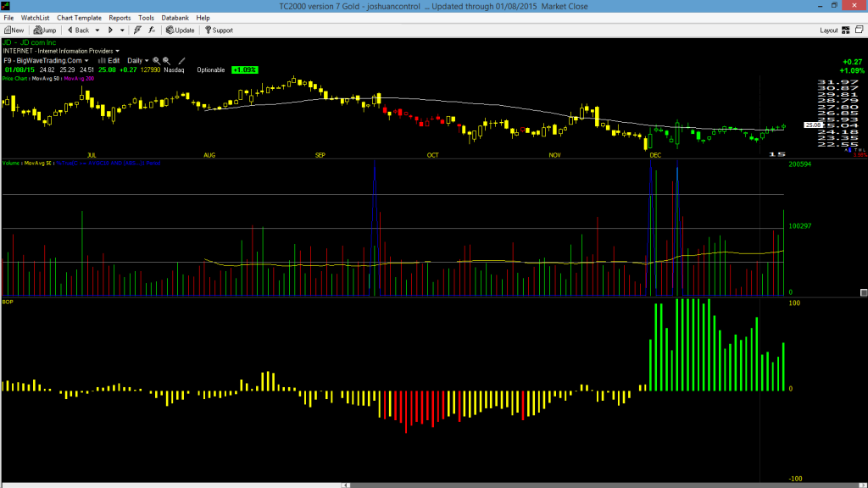Click the horizontal scrollbar thumb
The width and height of the screenshot is (868, 488).
point(604,485)
